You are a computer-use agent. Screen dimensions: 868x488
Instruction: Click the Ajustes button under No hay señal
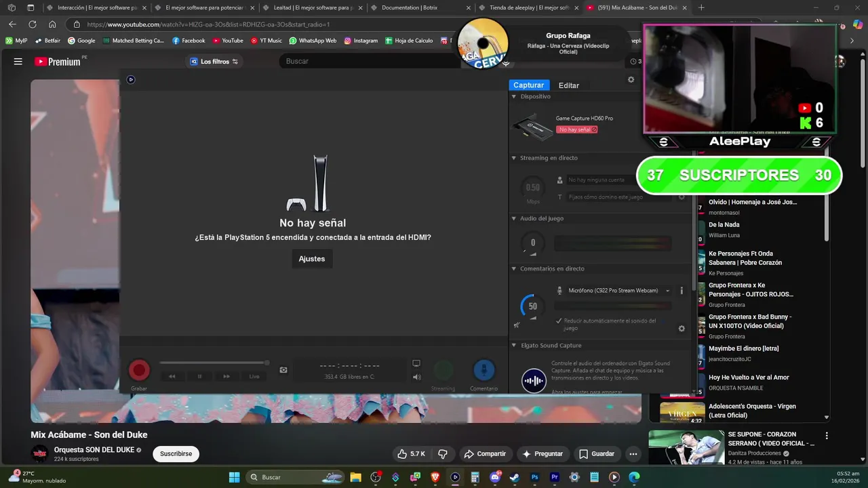pos(312,259)
